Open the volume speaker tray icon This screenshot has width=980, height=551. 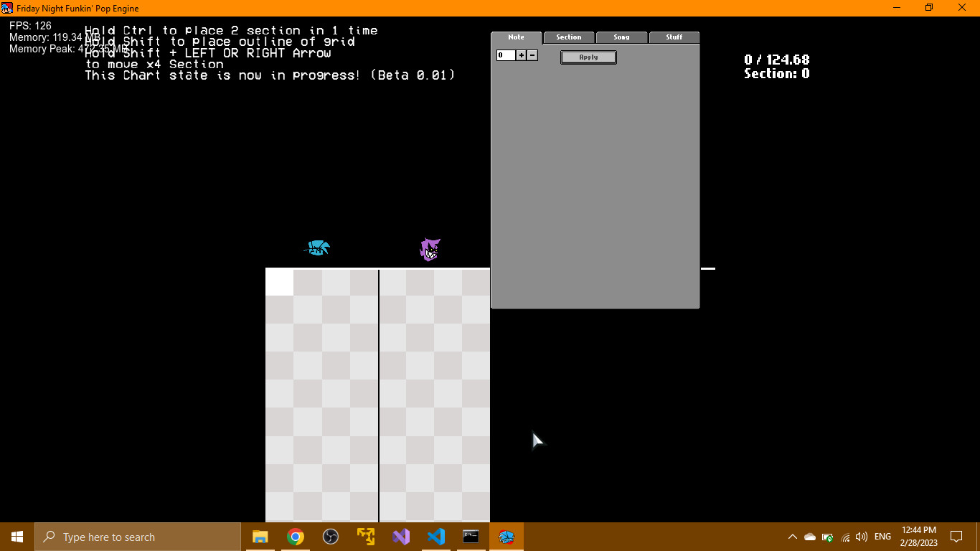[x=862, y=537]
